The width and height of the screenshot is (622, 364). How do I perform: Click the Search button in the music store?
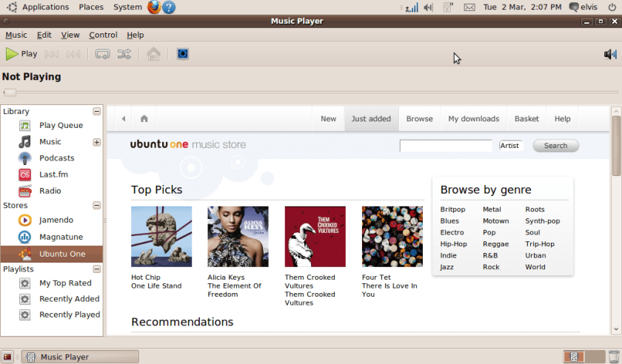[556, 146]
